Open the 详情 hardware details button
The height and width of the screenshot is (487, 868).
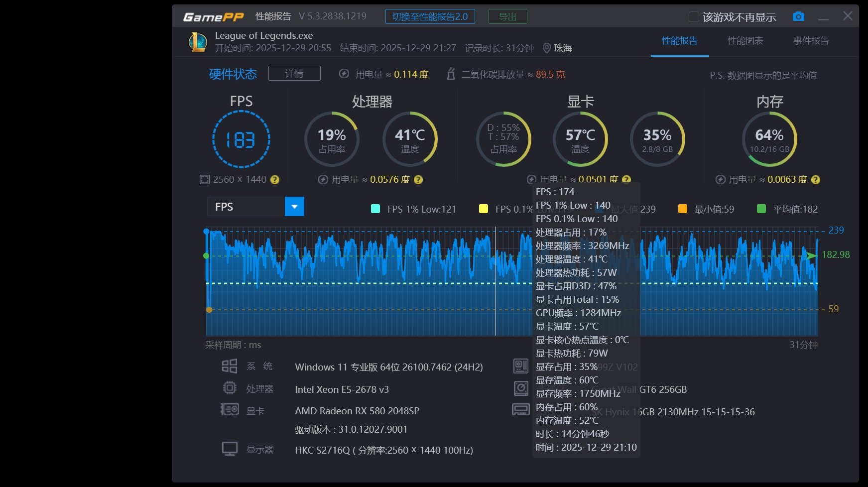(294, 74)
